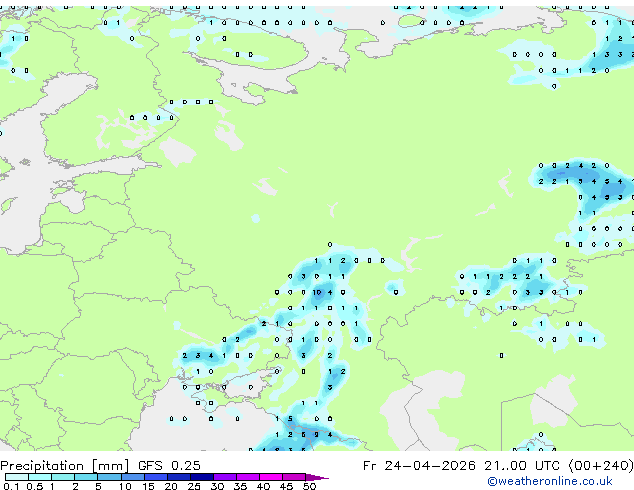This screenshot has height=490, width=634.
Task: Click the 2–5 mm legend color swatch
Action: 86,477
